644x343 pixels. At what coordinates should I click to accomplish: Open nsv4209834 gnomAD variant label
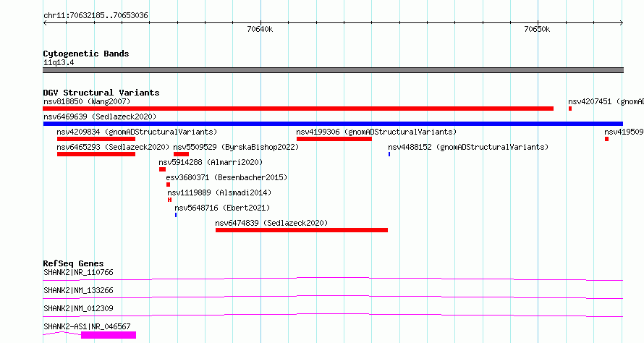coord(137,132)
